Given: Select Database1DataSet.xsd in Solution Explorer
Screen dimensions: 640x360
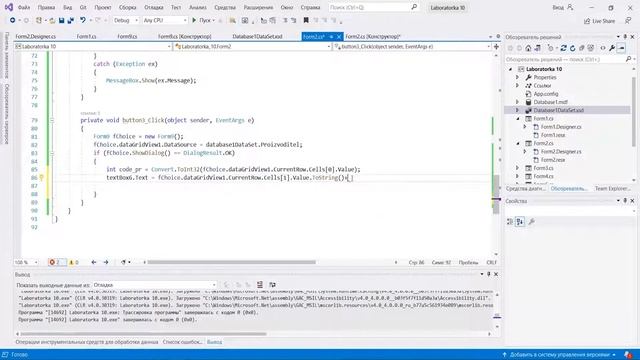Looking at the screenshot, I should click(558, 110).
